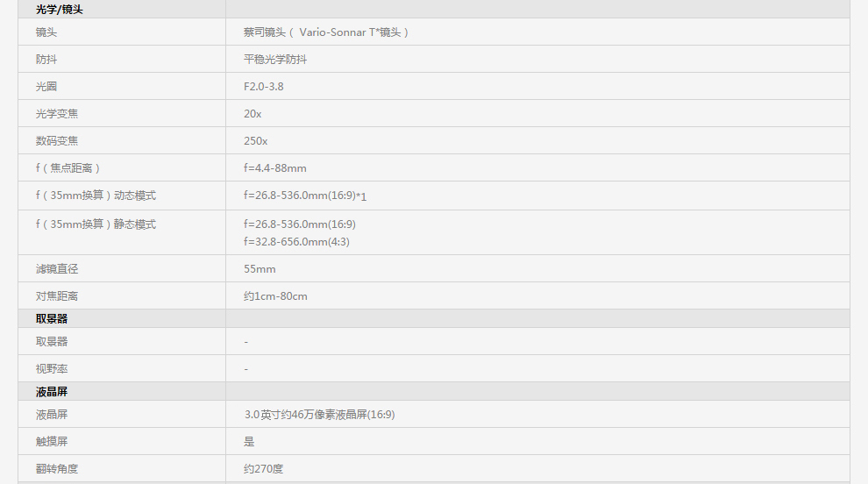Click the F2.0-3.8 aperture value

click(263, 87)
